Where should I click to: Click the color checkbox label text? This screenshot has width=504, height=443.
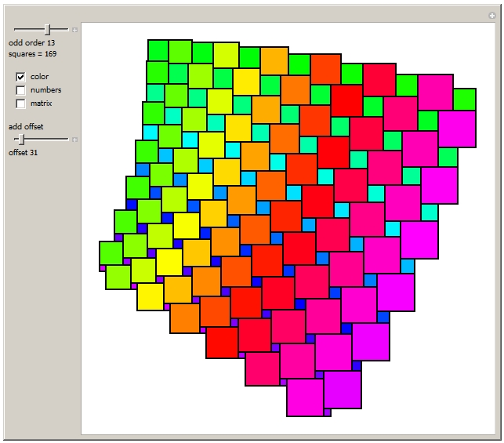(39, 77)
